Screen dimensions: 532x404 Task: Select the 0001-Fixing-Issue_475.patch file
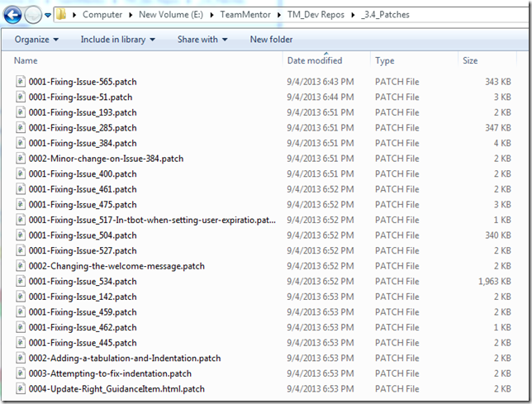83,205
